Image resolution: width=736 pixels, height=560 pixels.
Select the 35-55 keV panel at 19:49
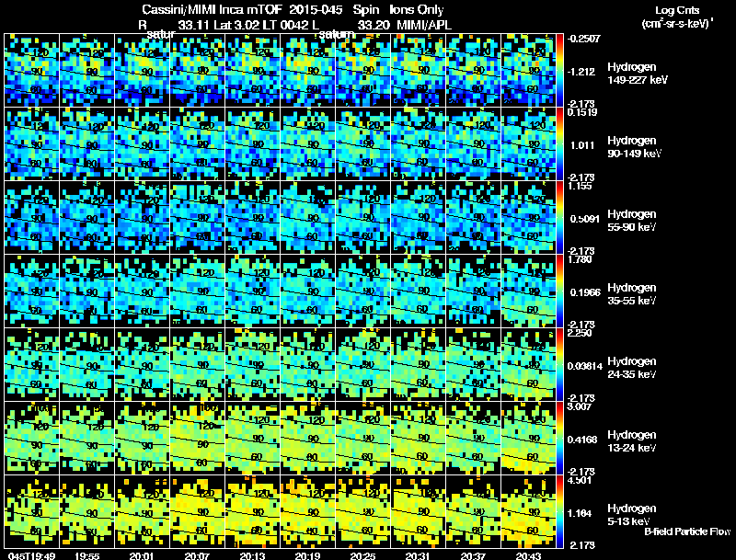click(31, 291)
